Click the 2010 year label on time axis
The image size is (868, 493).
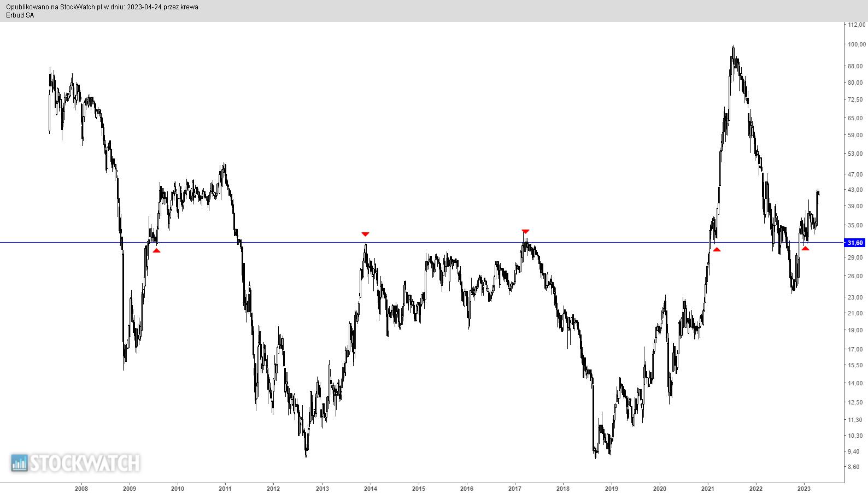click(177, 489)
